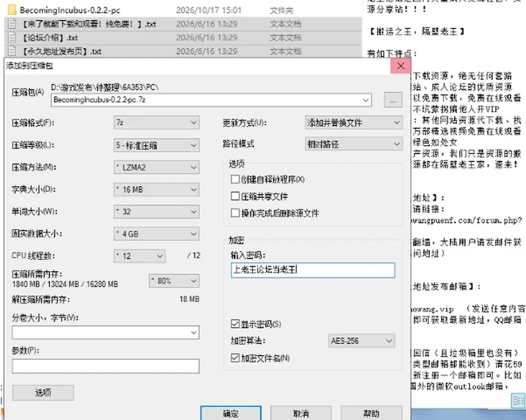Click the 2026/10/17 15:01 date cell
The image size is (526, 420).
coord(209,10)
